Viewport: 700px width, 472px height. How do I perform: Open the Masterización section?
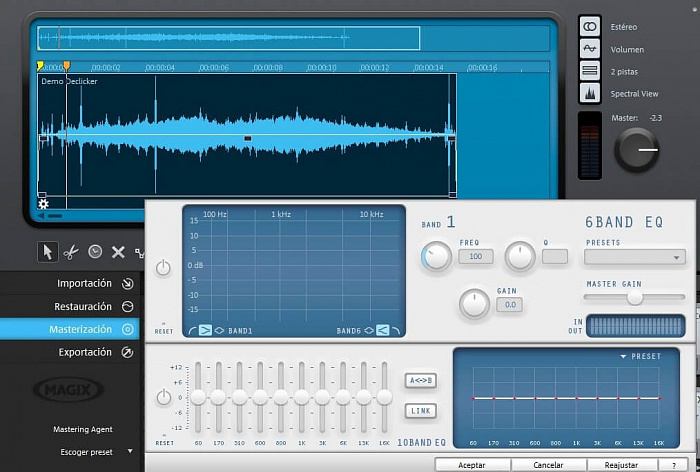[70, 330]
